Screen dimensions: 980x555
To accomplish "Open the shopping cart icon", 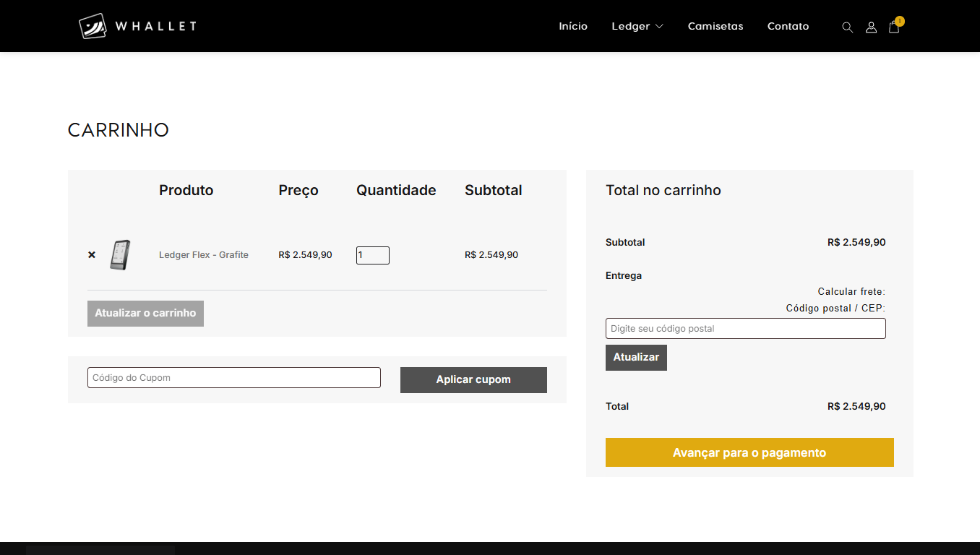I will (x=894, y=27).
